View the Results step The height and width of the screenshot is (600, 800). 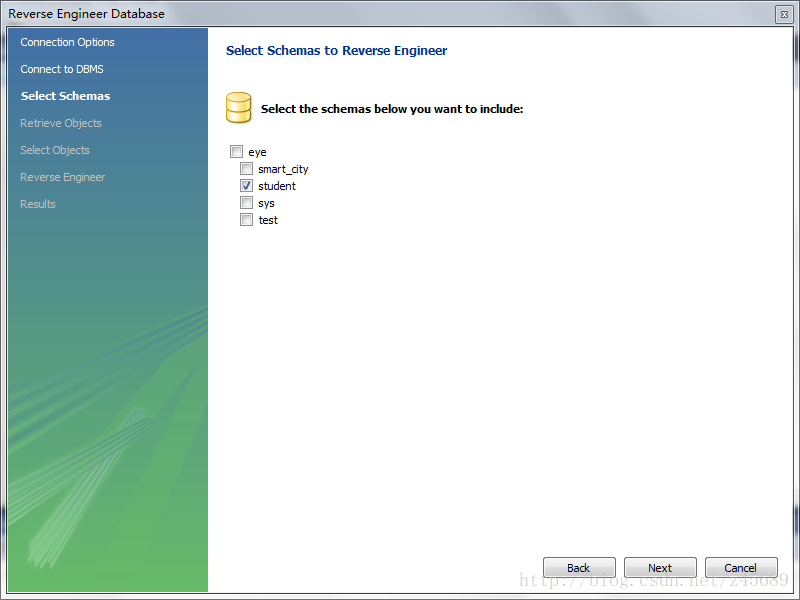(38, 204)
